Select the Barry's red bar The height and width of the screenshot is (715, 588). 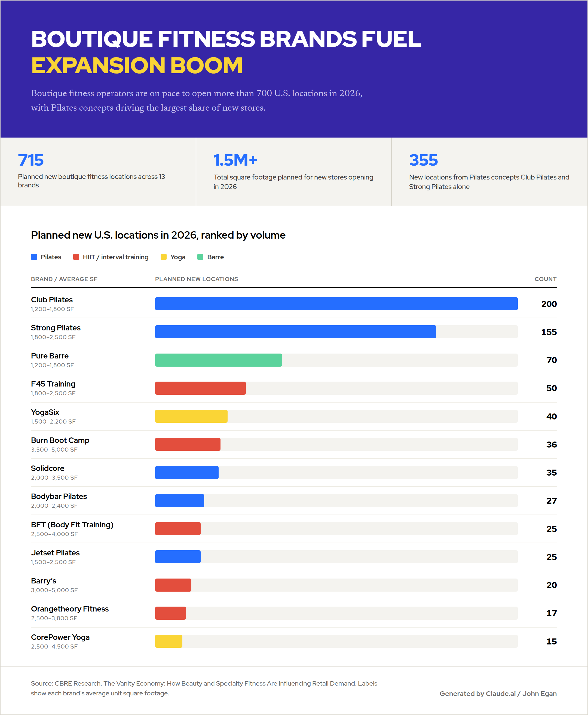pyautogui.click(x=173, y=585)
